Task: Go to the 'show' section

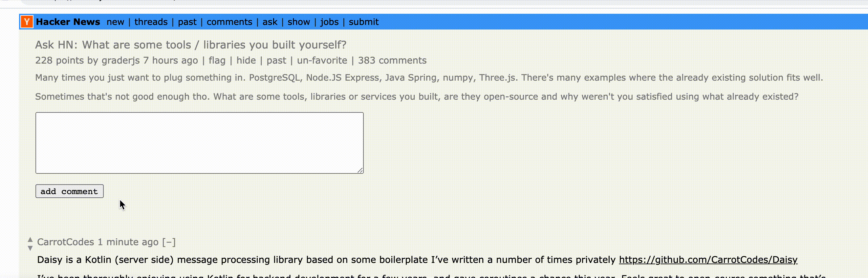Action: pyautogui.click(x=298, y=22)
